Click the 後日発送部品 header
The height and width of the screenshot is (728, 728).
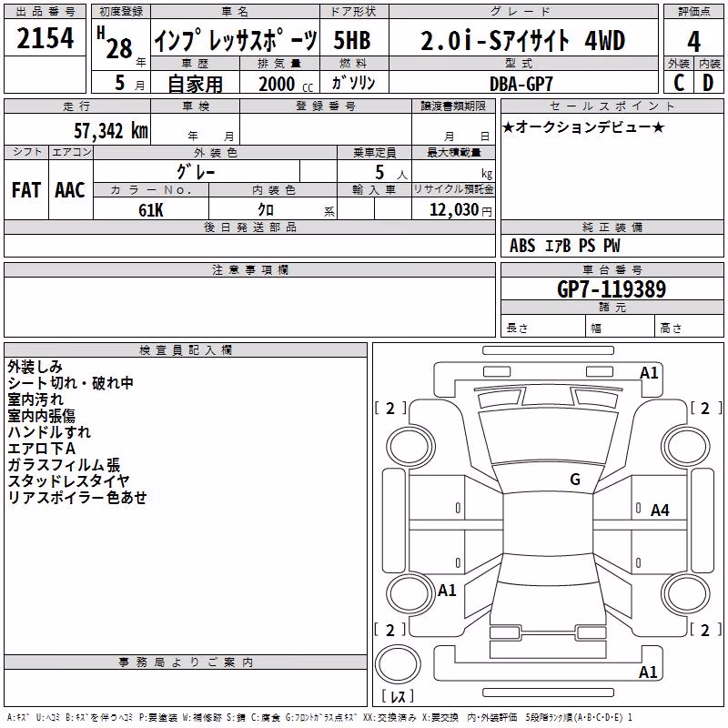pos(249,227)
